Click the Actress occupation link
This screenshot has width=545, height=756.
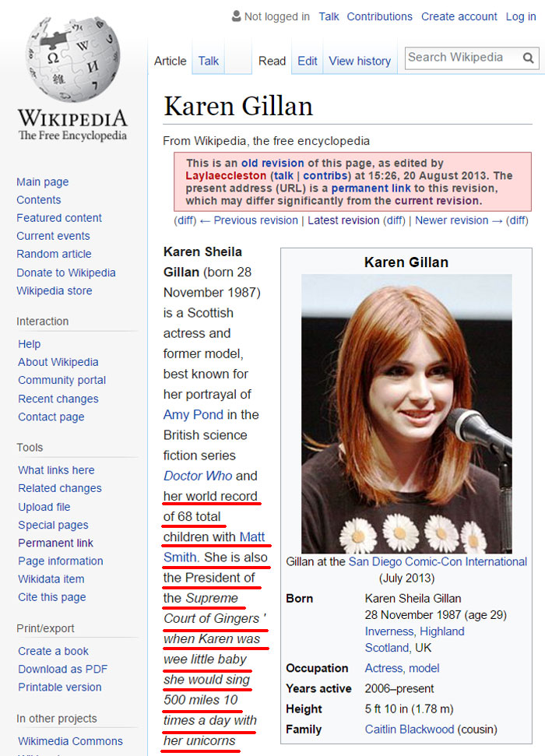click(383, 668)
